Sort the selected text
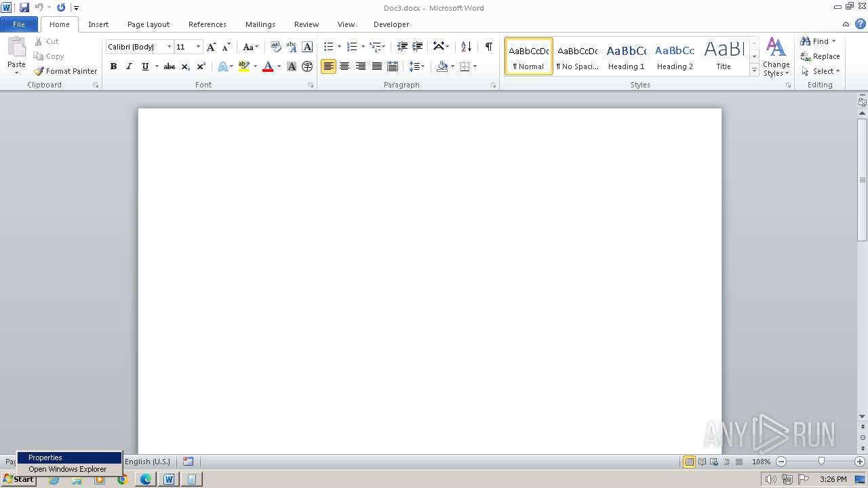868x488 pixels. tap(466, 47)
